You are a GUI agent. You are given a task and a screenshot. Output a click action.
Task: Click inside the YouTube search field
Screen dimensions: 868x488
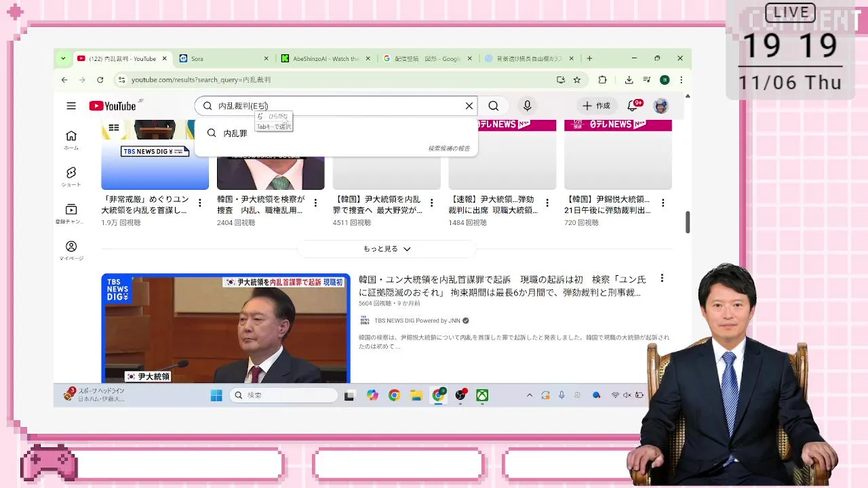click(x=337, y=106)
